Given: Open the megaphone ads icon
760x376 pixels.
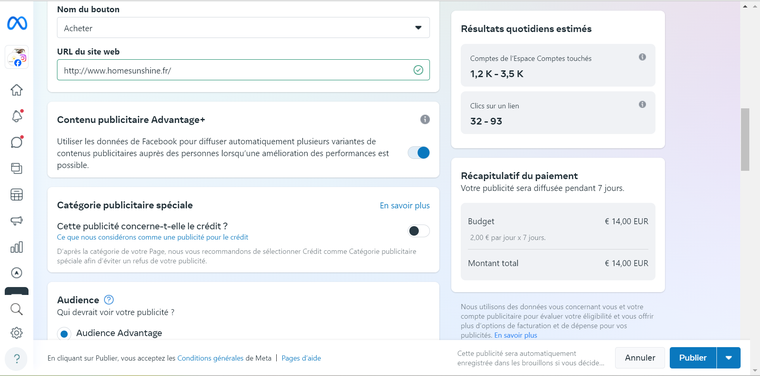Looking at the screenshot, I should [16, 221].
